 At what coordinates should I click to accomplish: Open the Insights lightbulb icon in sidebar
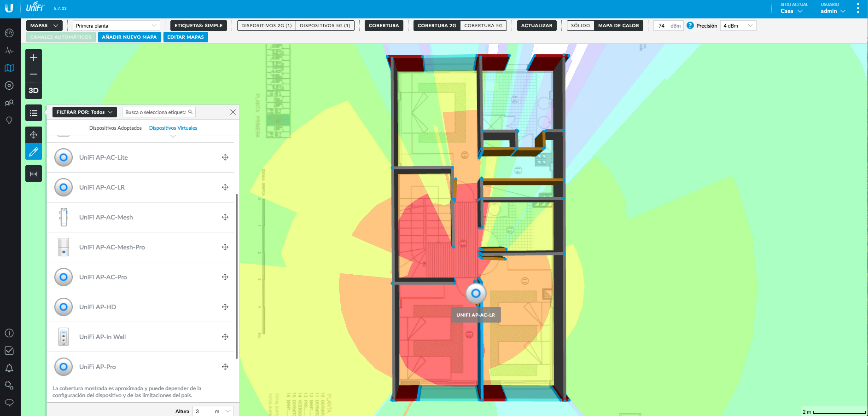[9, 121]
